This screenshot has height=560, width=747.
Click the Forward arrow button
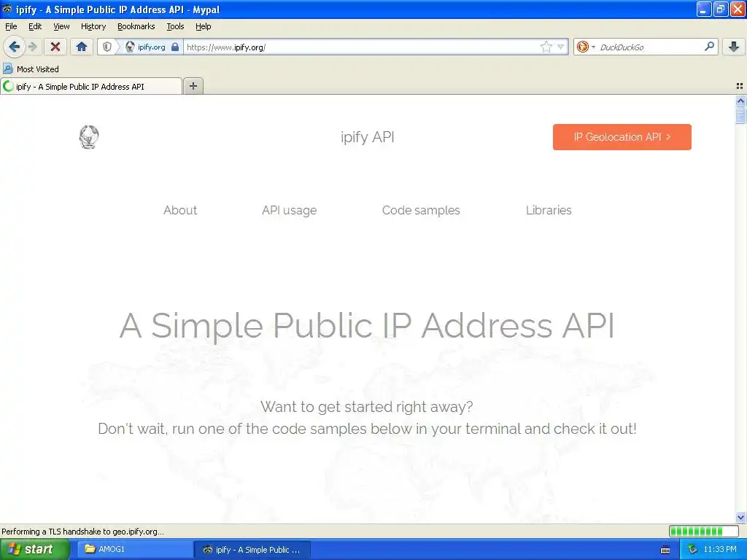tap(32, 47)
